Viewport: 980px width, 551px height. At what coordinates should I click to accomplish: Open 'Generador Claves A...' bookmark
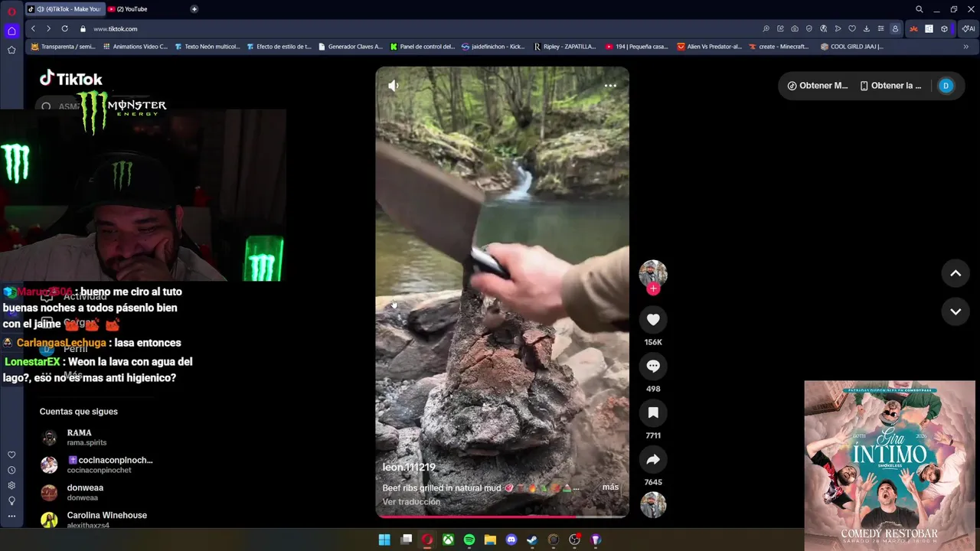coord(350,47)
